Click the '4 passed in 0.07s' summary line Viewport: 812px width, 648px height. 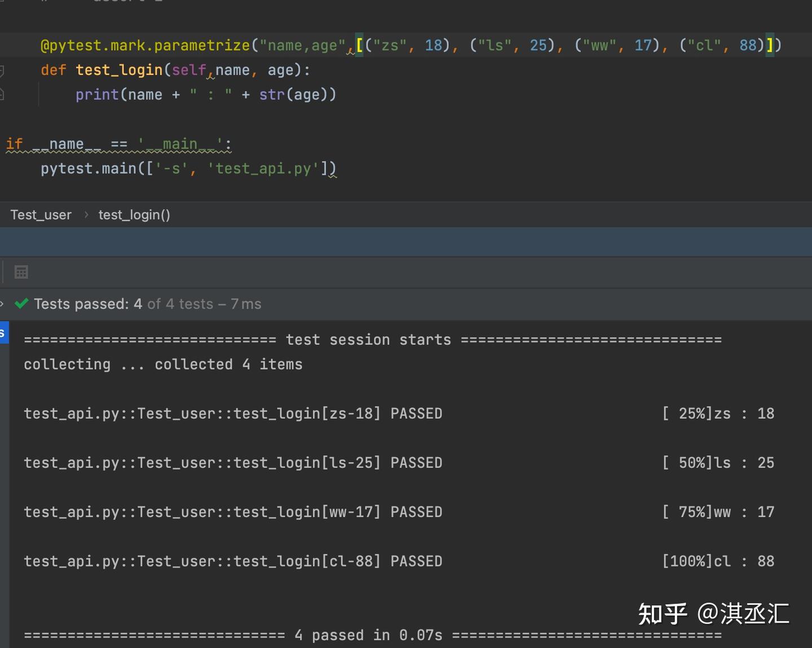tap(367, 634)
